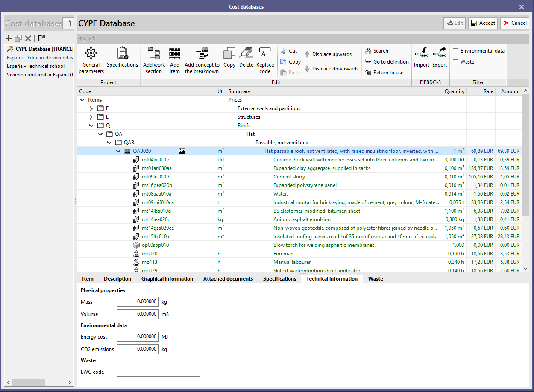Screen dimensions: 534x392
Task: Add a new cost database with plus icon
Action: coord(9,38)
